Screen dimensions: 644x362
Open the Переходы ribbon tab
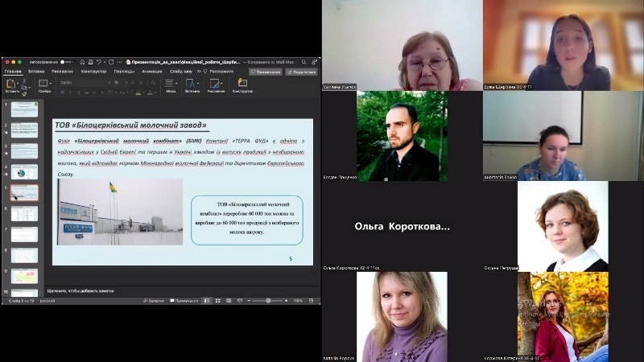pos(124,72)
